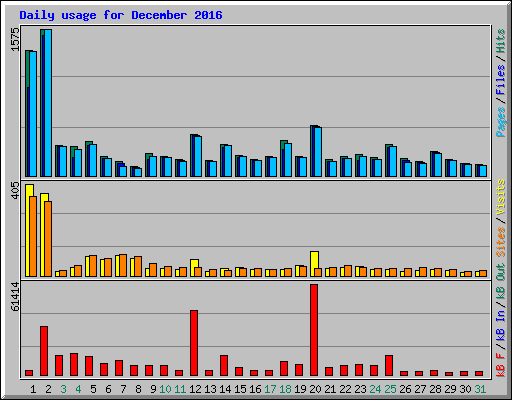Click the red kB bar for day 2
Image resolution: width=512 pixels, height=400 pixels.
pos(44,351)
